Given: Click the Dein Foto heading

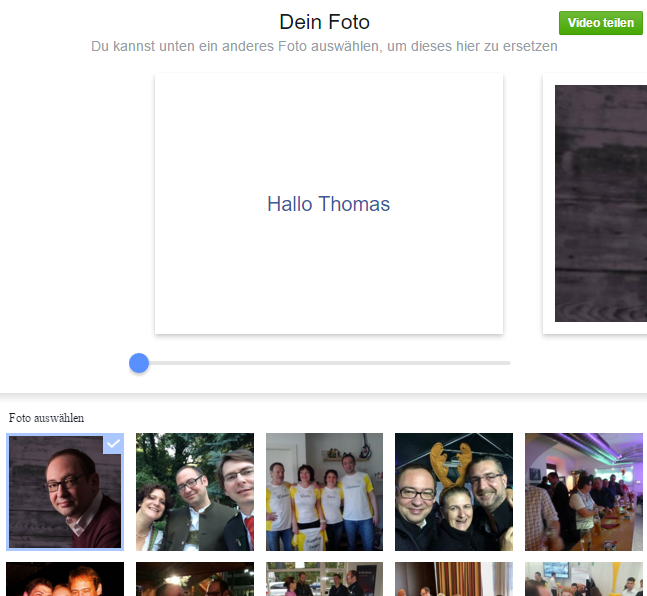Looking at the screenshot, I should pyautogui.click(x=324, y=22).
